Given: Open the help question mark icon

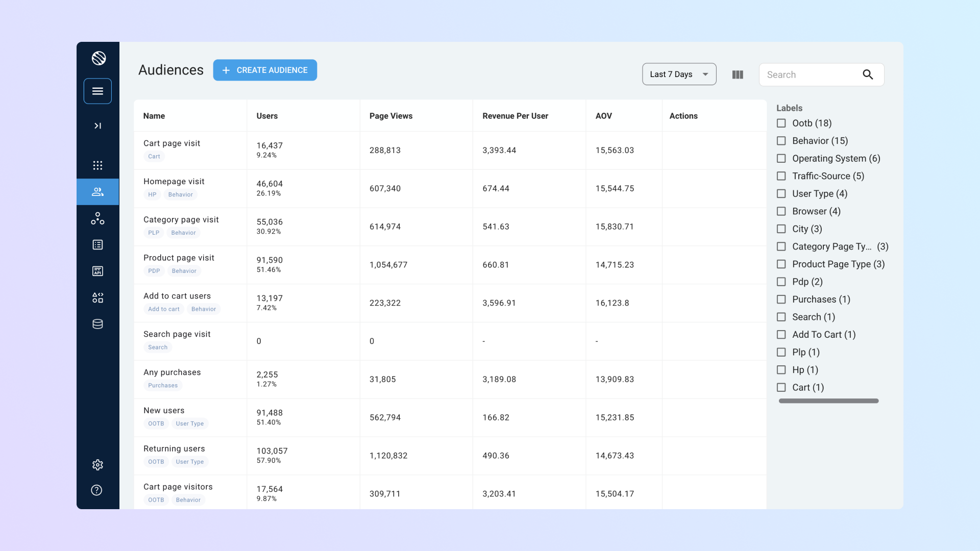Looking at the screenshot, I should click(96, 490).
